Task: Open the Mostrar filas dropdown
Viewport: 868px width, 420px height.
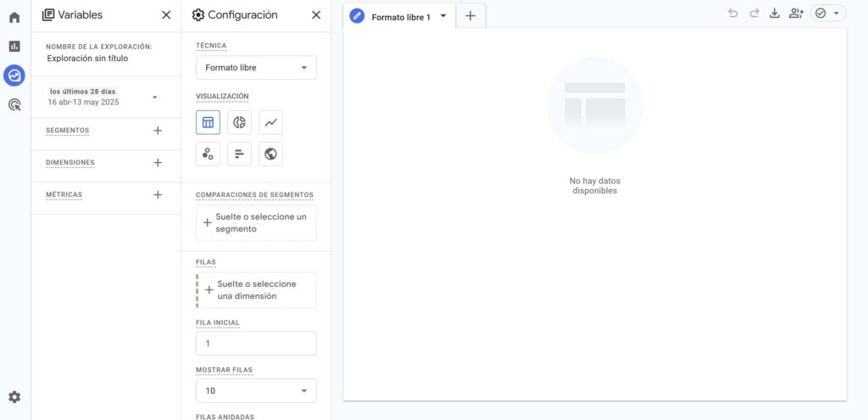Action: (x=255, y=390)
